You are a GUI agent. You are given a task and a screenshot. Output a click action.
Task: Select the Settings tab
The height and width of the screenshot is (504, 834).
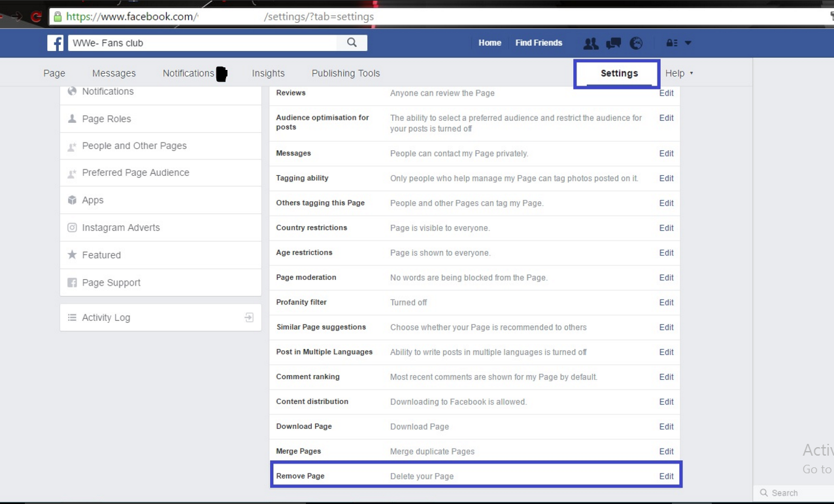[619, 73]
